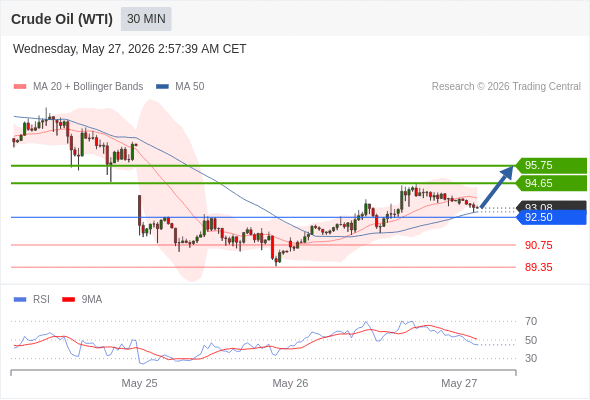Click the 90.75 support level label
Screen dimensions: 590x400
(538, 245)
